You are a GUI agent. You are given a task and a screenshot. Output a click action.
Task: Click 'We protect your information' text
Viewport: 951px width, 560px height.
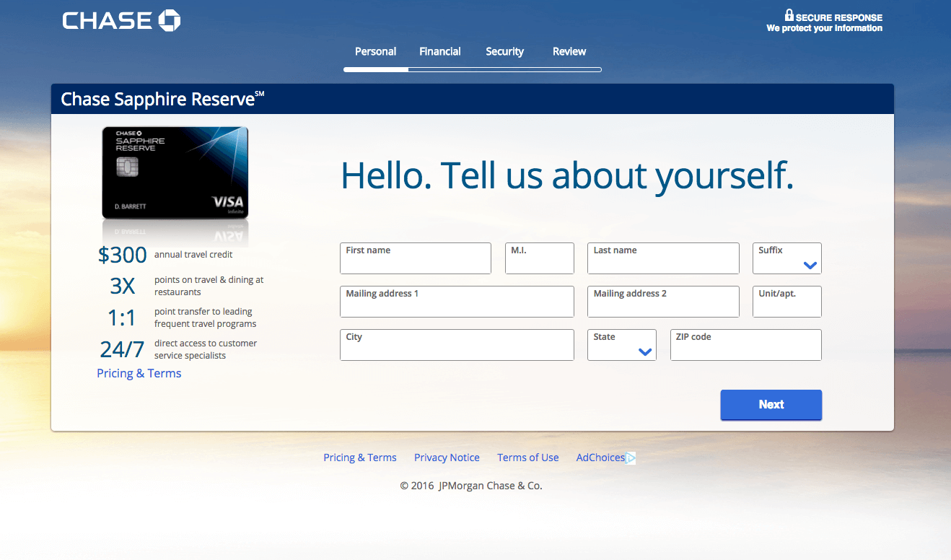point(824,28)
